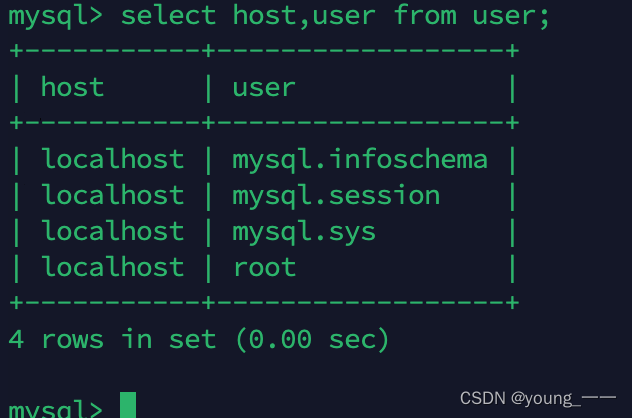Click the host column header
Viewport: 632px width, 418px height.
point(73,87)
